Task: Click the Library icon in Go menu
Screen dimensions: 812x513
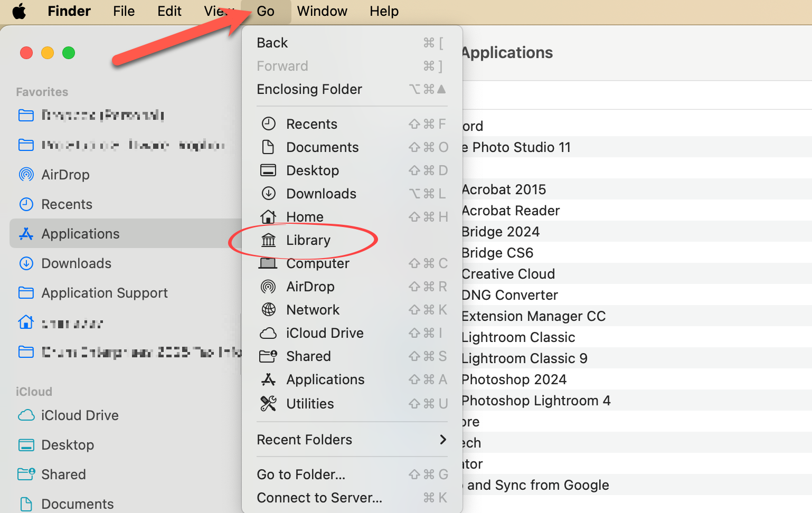Action: (x=268, y=240)
